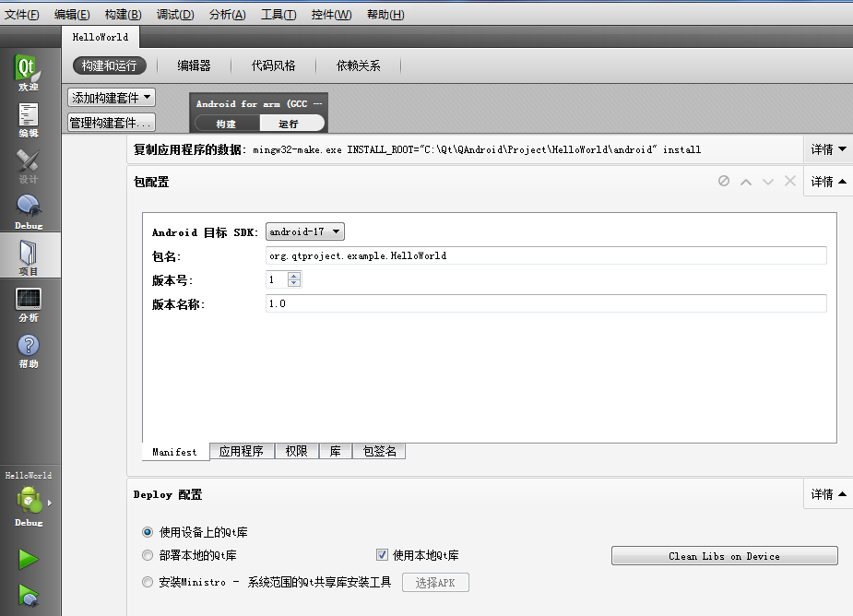Viewport: 853px width, 616px height.
Task: Open Analyze mode (分析)
Action: (29, 303)
